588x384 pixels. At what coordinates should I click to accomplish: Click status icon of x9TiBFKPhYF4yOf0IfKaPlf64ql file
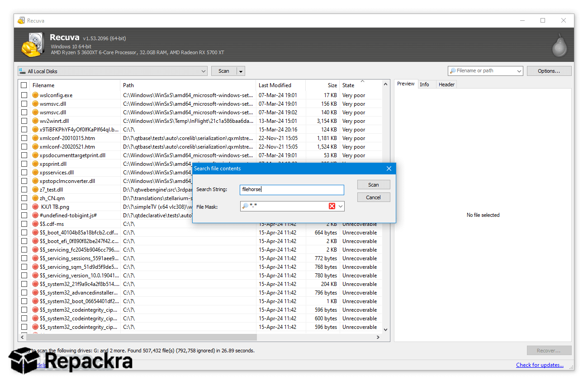36,130
